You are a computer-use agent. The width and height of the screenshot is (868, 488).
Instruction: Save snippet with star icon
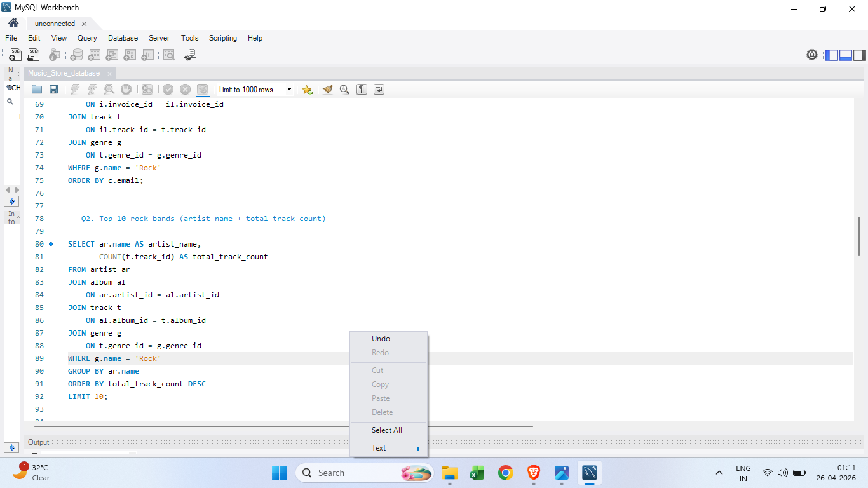307,90
